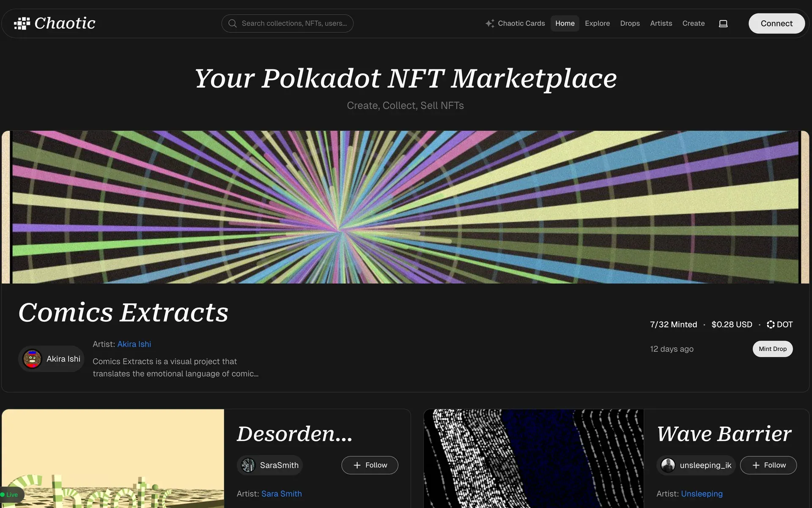Click the Akira Ishi profile chip
The width and height of the screenshot is (812, 508).
(x=52, y=359)
